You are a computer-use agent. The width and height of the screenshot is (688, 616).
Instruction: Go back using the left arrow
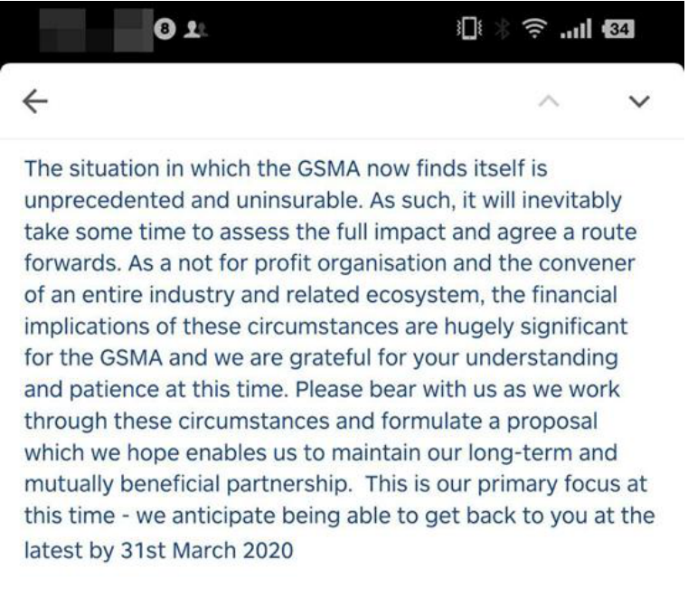[35, 101]
